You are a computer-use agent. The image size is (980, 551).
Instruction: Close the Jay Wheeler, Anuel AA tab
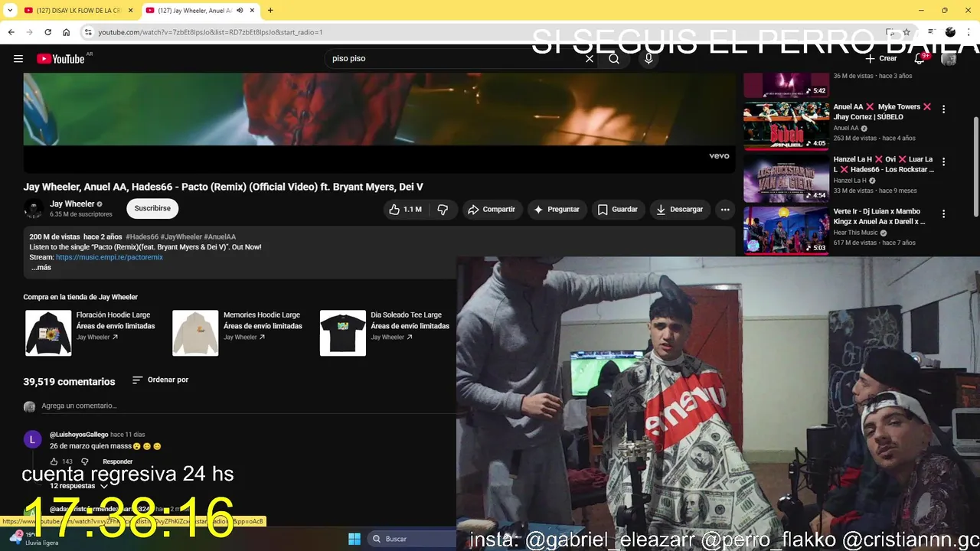coord(253,11)
